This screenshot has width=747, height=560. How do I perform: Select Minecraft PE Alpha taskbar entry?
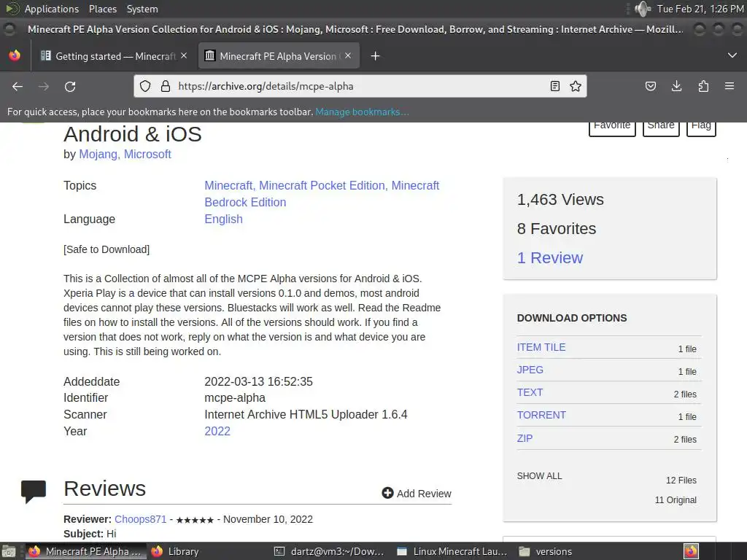[x=86, y=551]
